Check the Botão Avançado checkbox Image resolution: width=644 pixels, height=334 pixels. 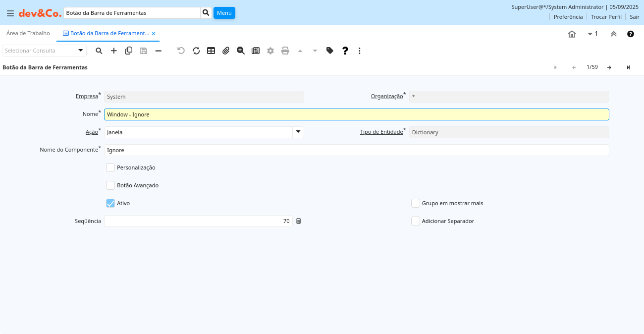point(110,185)
